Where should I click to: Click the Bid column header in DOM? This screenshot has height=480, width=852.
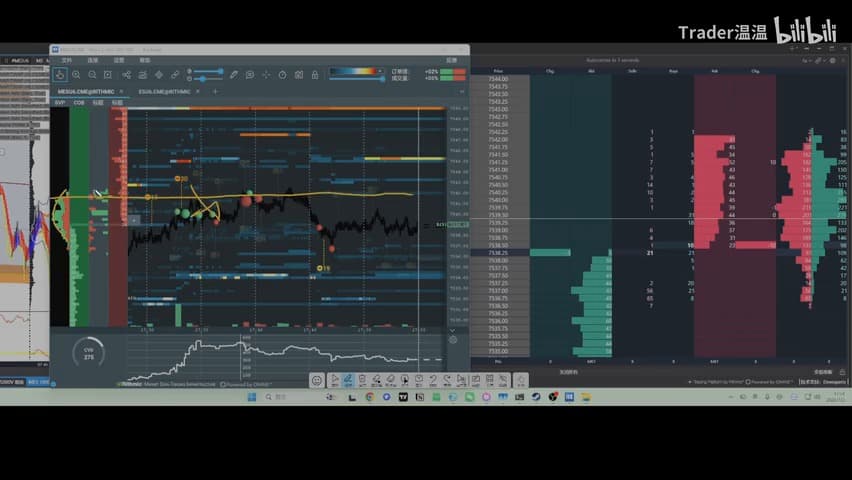591,71
